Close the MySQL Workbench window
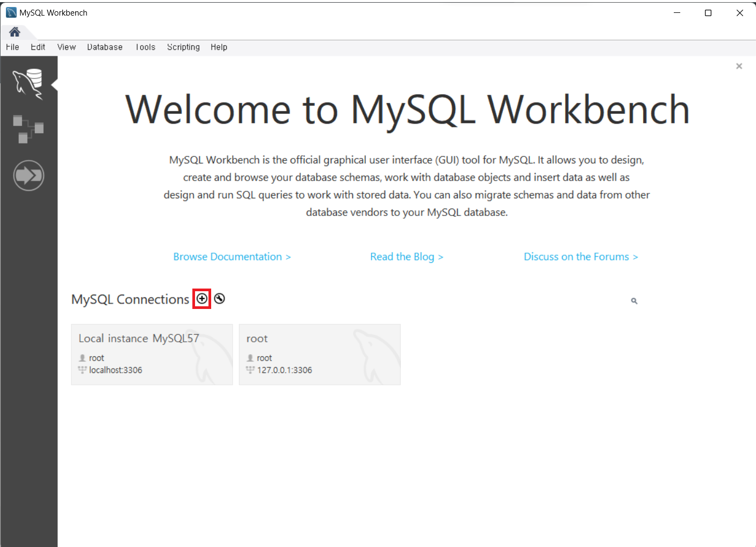Screen dimensions: 756x547 pyautogui.click(x=740, y=12)
